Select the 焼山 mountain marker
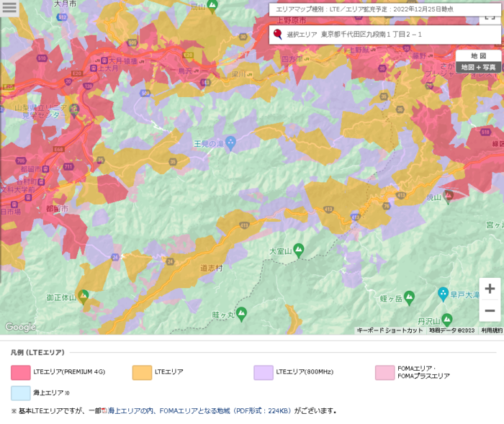 (448, 197)
